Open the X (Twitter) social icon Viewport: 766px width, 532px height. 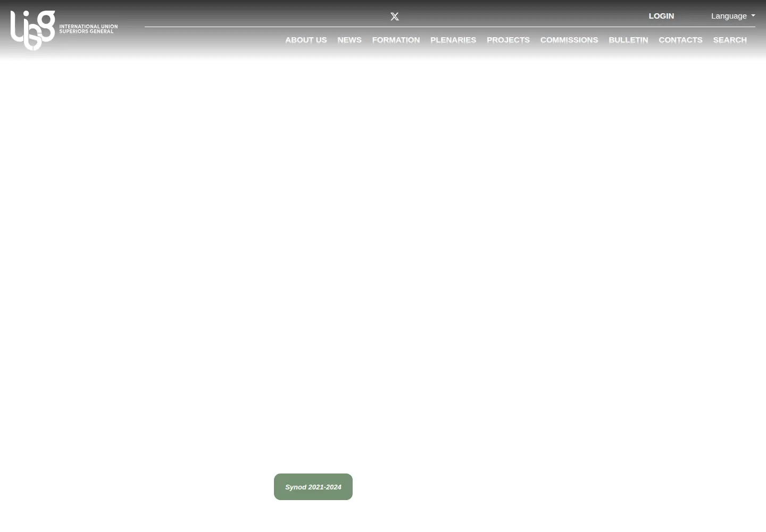click(x=394, y=16)
